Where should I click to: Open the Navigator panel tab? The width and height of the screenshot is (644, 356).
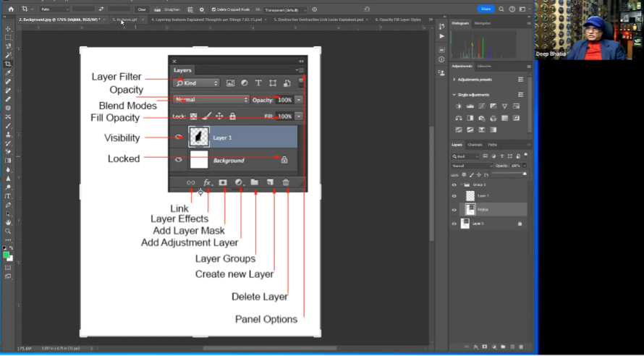click(x=483, y=23)
